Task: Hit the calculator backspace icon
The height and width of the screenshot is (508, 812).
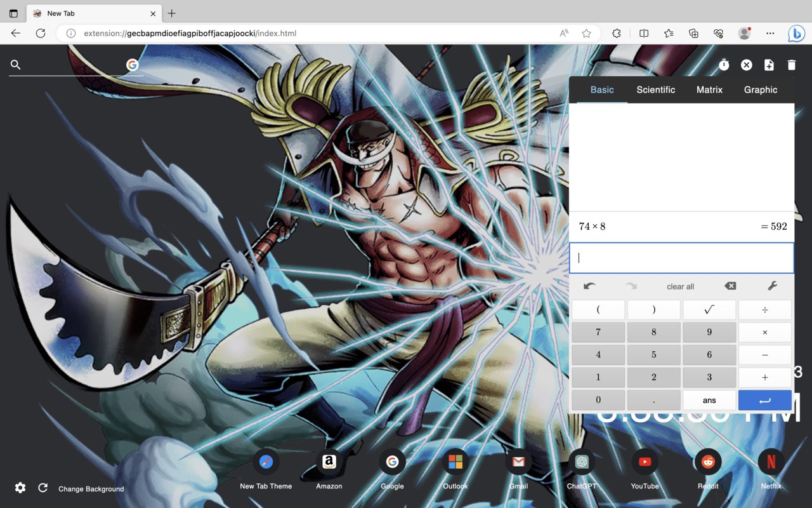Action: 730,286
